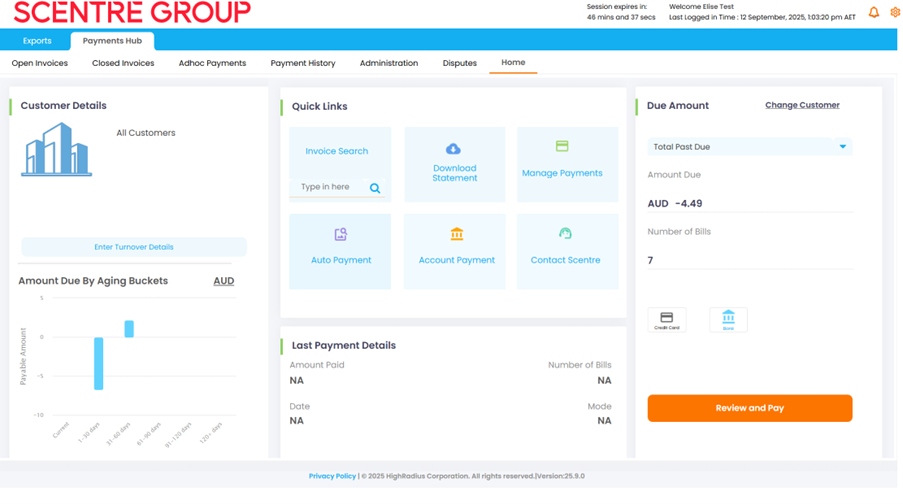
Task: Click the Account Payment label
Action: (x=457, y=260)
